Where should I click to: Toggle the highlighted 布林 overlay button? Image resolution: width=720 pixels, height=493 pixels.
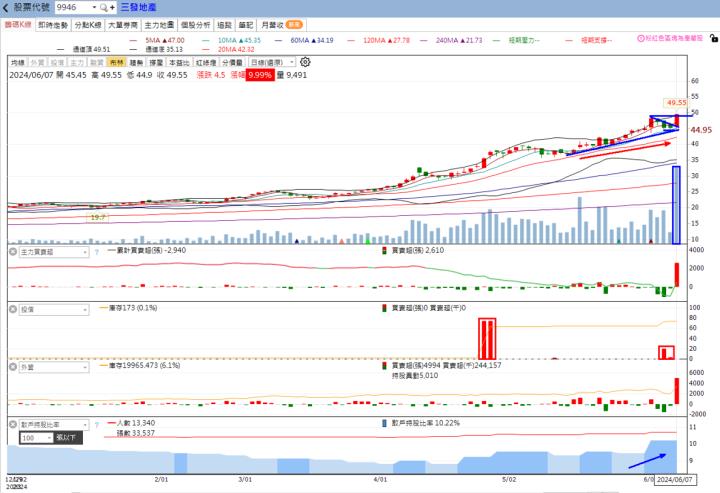tap(117, 62)
